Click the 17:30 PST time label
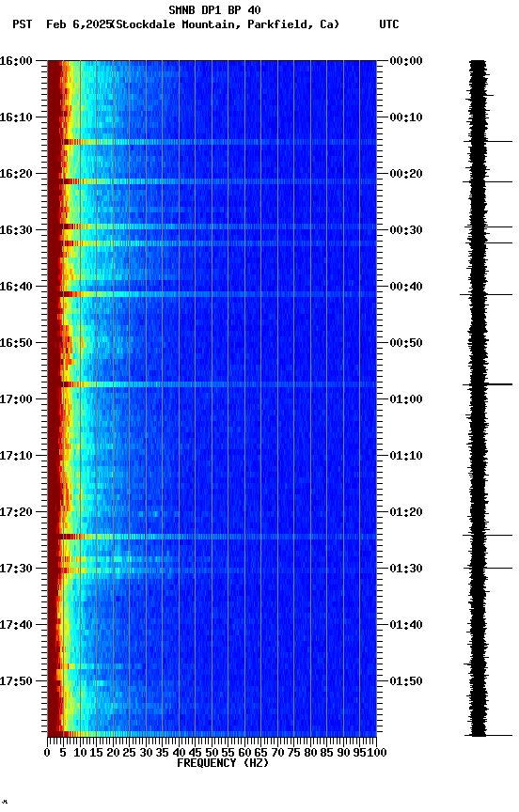The image size is (519, 812). (x=16, y=569)
